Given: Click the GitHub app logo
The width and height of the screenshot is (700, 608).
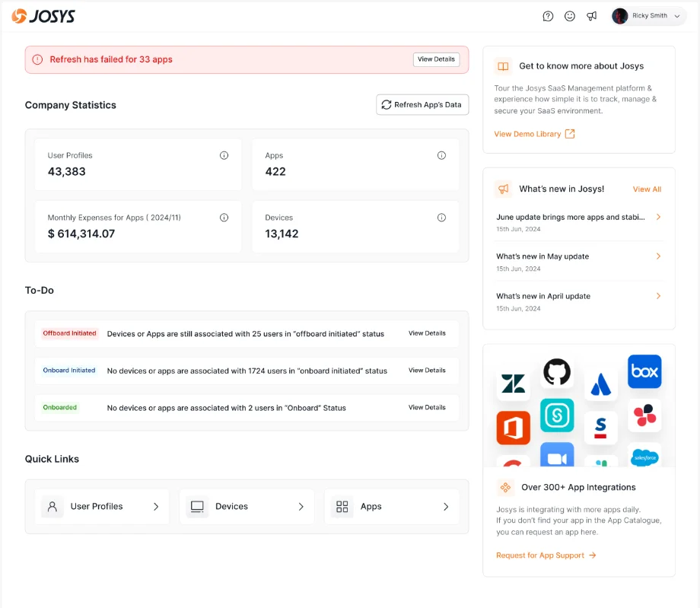Looking at the screenshot, I should (557, 371).
